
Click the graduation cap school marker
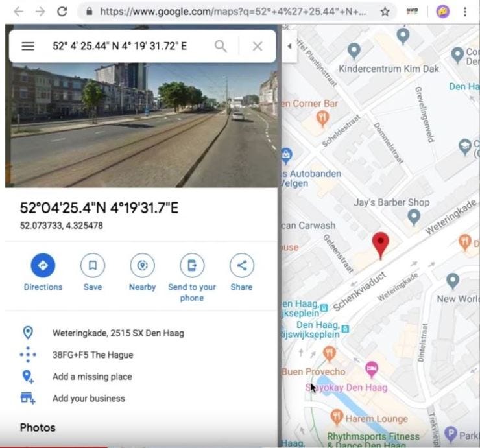pyautogui.click(x=464, y=147)
